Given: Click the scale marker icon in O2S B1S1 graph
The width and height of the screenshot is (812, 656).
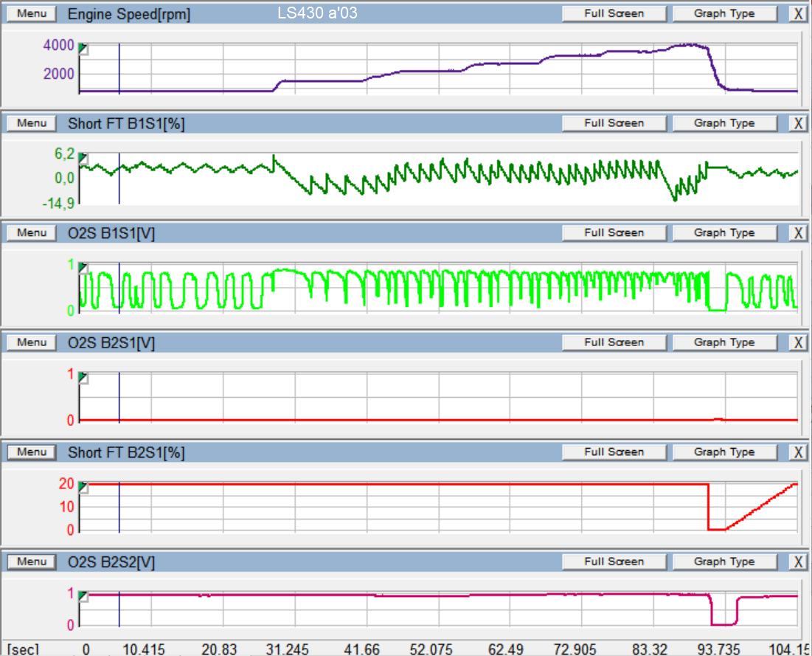Looking at the screenshot, I should coord(83,267).
